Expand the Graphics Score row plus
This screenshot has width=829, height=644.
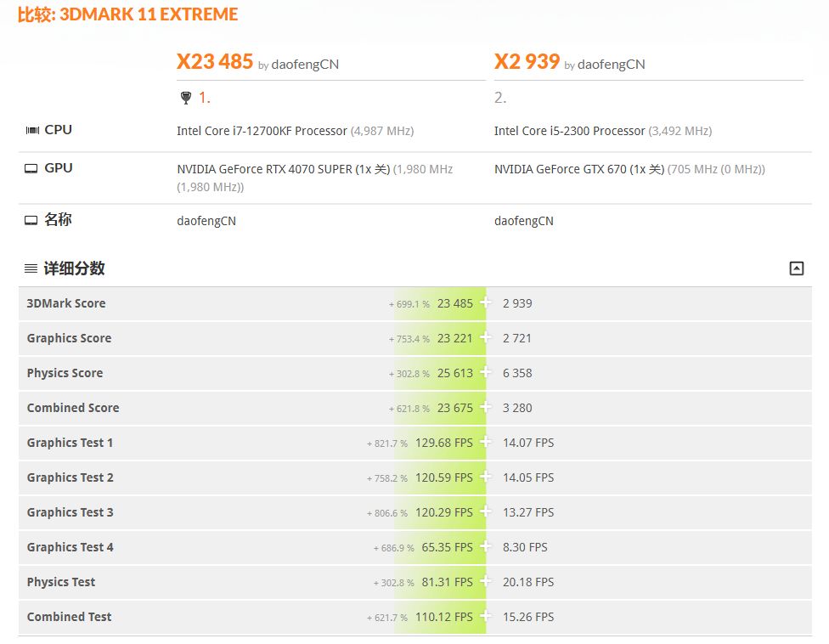(485, 337)
